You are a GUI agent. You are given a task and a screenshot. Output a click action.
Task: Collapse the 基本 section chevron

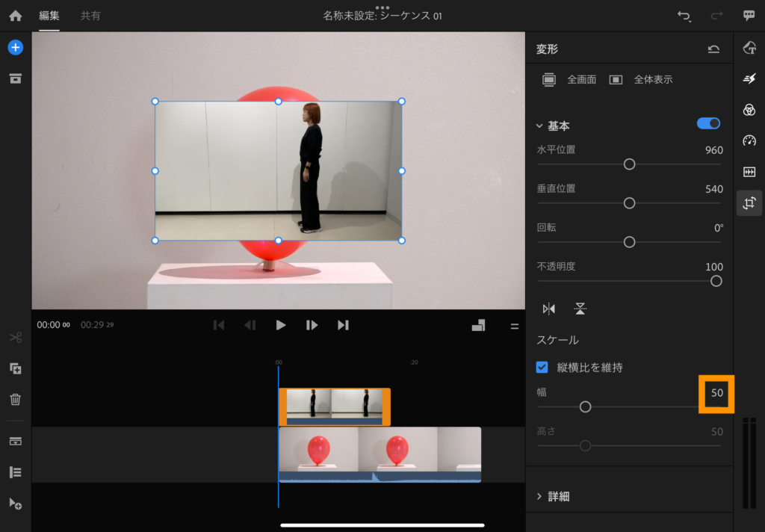click(539, 126)
